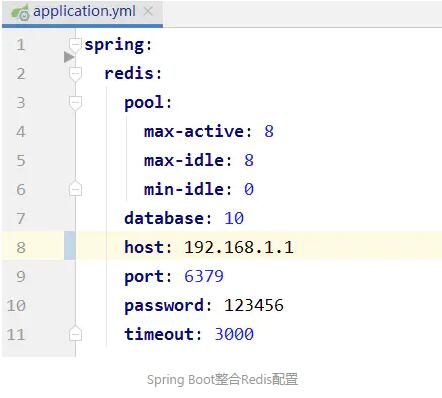Click the Spring file icon on application.yml tab

[20, 13]
